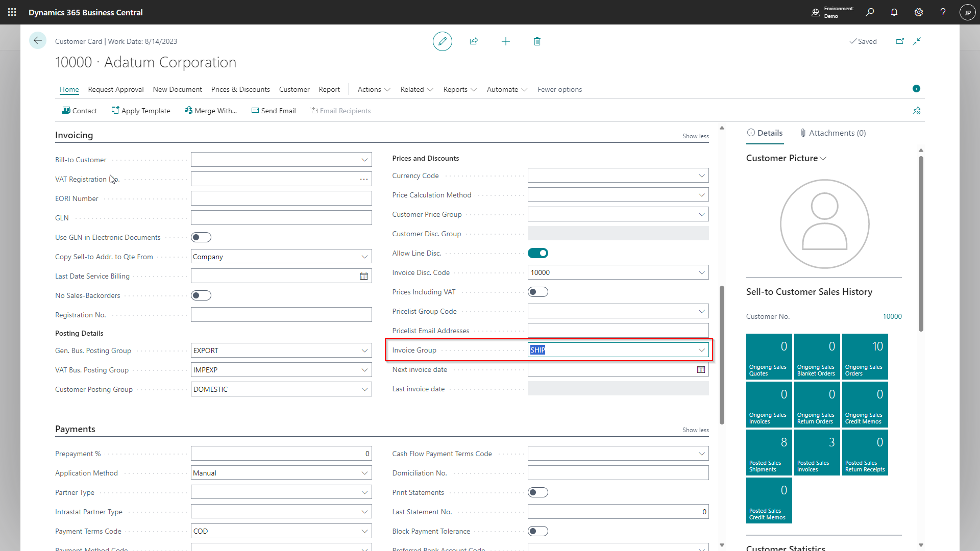980x551 pixels.
Task: Switch to Attachments (0) tab
Action: point(833,133)
